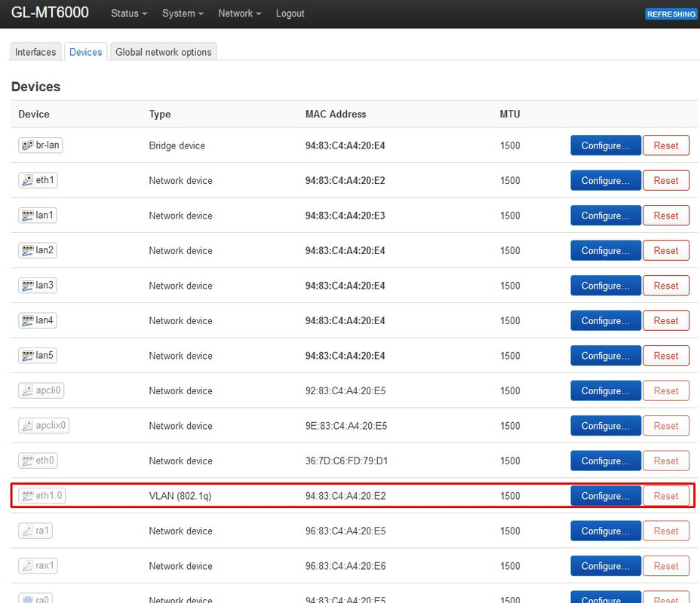The height and width of the screenshot is (603, 700).
Task: Reset the ra1 device
Action: point(666,531)
